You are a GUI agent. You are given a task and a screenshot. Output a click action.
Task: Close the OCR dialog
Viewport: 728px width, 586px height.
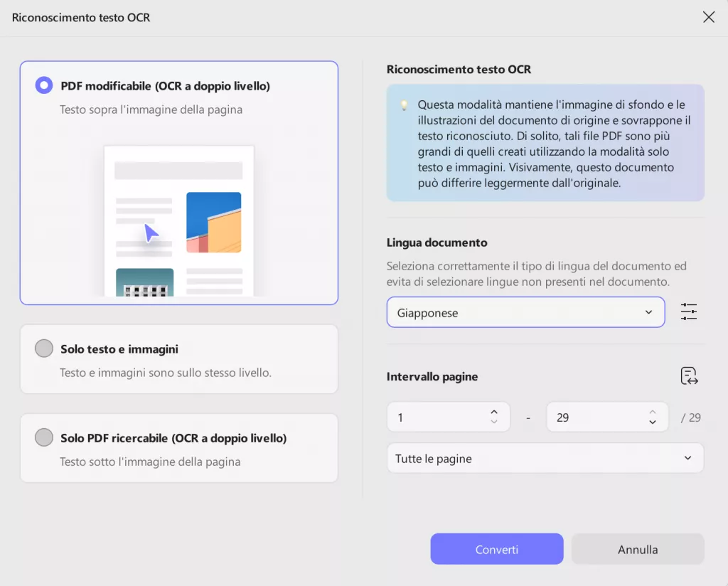tap(708, 17)
